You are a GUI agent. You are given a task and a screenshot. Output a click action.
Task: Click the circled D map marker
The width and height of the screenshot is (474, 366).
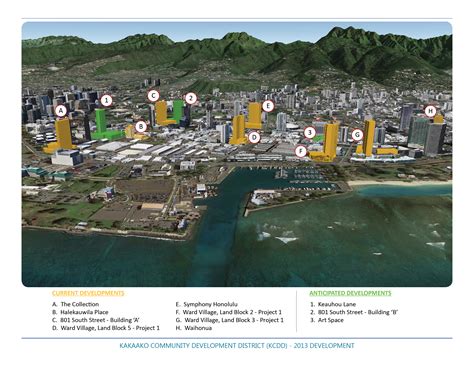(x=254, y=137)
